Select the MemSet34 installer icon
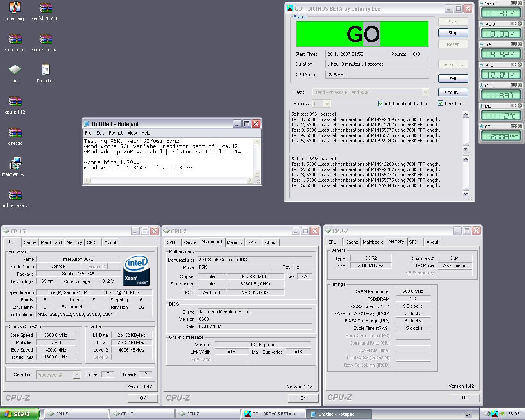Viewport: 525px width, 420px height. click(x=15, y=167)
